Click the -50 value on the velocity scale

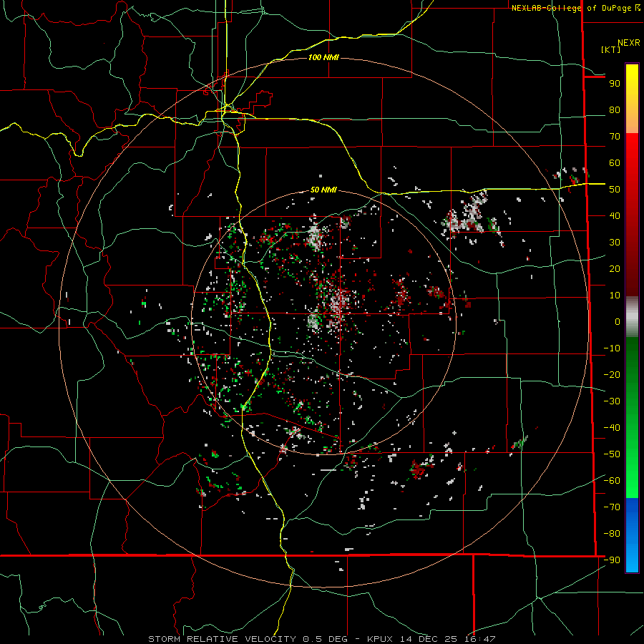pyautogui.click(x=612, y=454)
